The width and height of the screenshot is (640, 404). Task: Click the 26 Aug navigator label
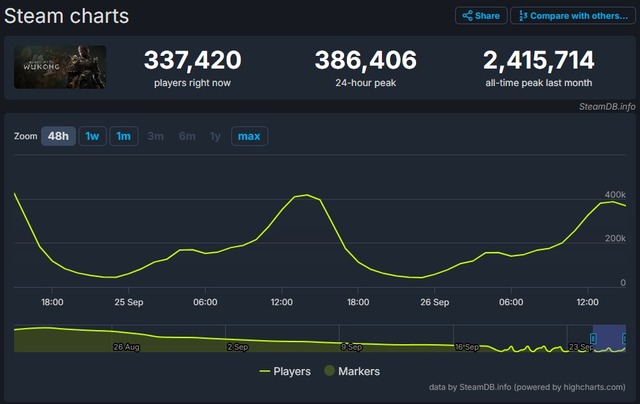click(126, 347)
